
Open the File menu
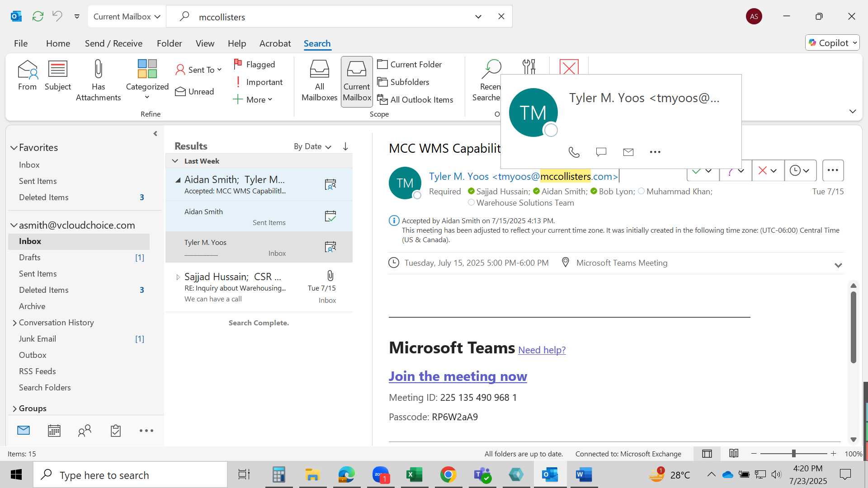click(21, 43)
